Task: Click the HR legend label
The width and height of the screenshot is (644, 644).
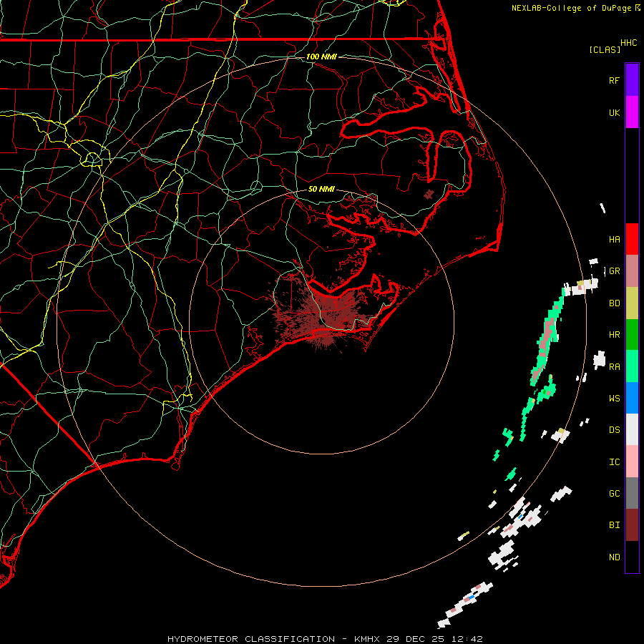Action: pos(614,335)
